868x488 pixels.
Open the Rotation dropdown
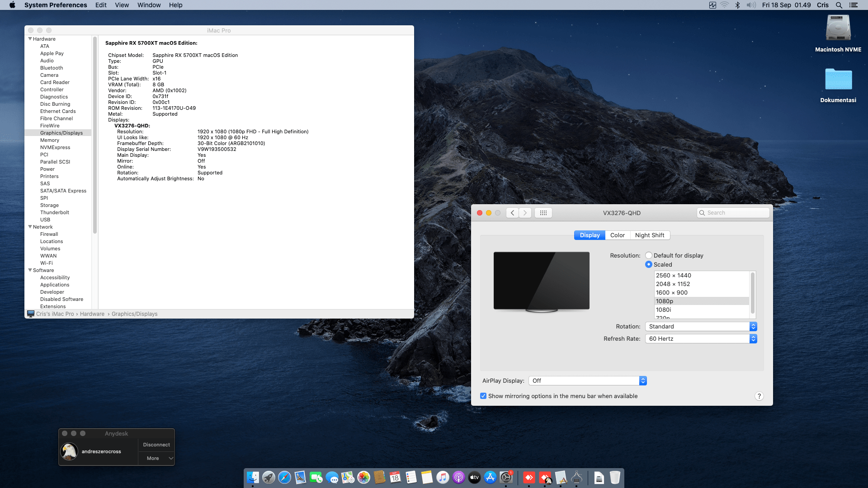tap(701, 326)
